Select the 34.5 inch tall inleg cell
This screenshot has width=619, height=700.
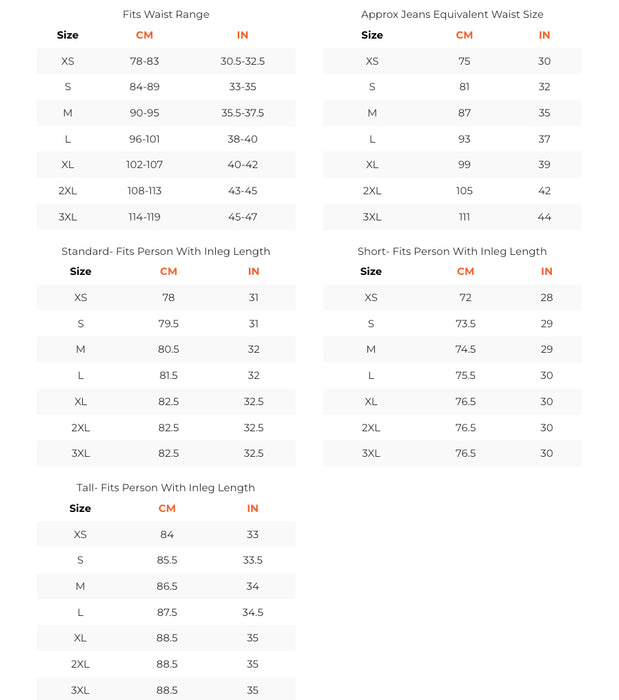[x=253, y=612]
